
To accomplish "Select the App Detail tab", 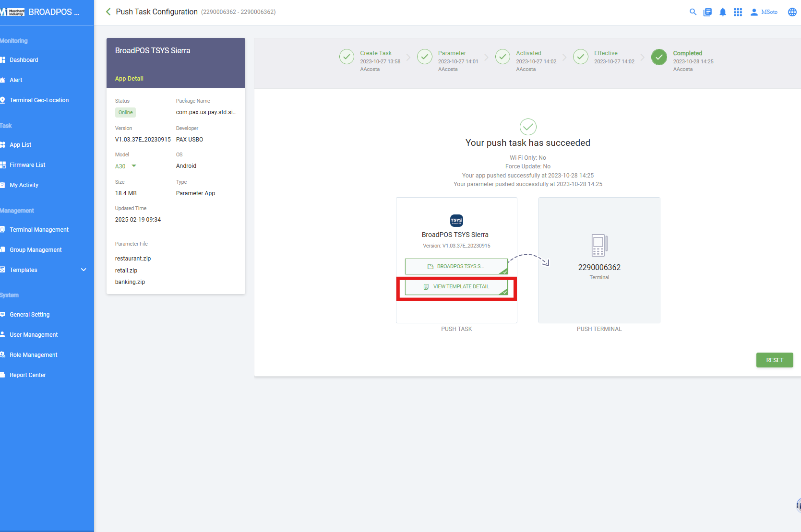I will (x=129, y=79).
